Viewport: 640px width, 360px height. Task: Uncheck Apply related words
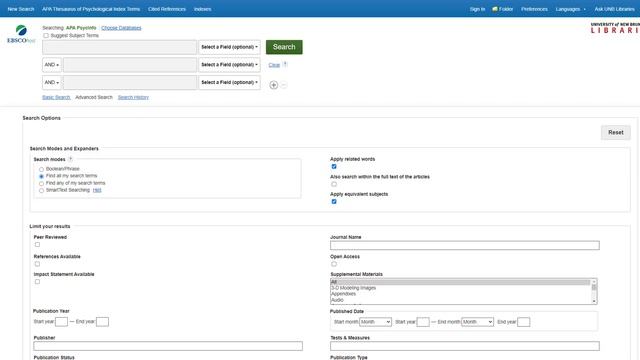point(334,167)
